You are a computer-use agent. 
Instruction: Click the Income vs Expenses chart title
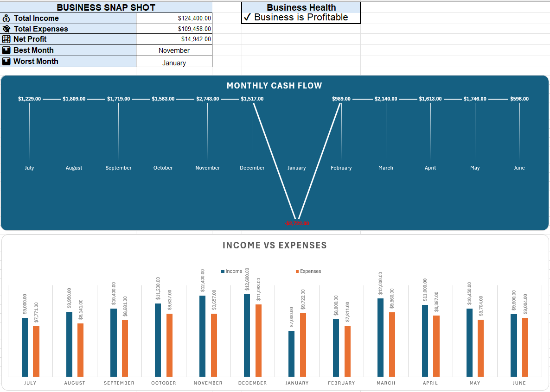pyautogui.click(x=275, y=245)
